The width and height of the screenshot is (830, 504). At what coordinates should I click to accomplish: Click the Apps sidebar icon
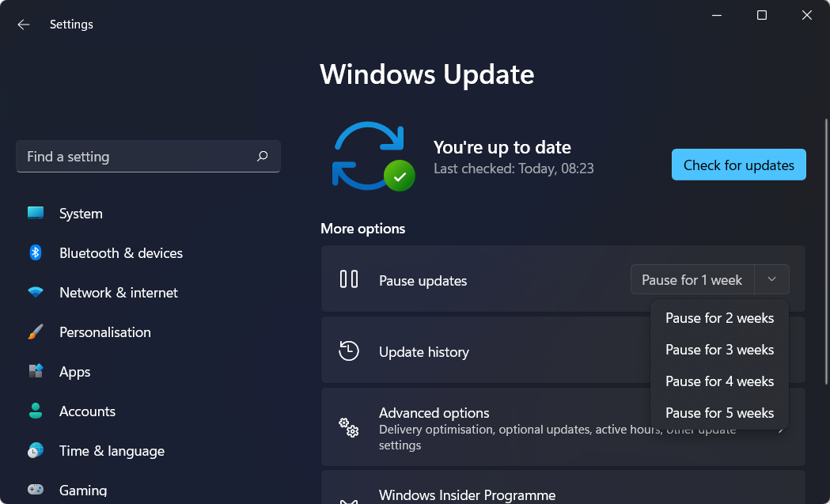click(x=36, y=371)
